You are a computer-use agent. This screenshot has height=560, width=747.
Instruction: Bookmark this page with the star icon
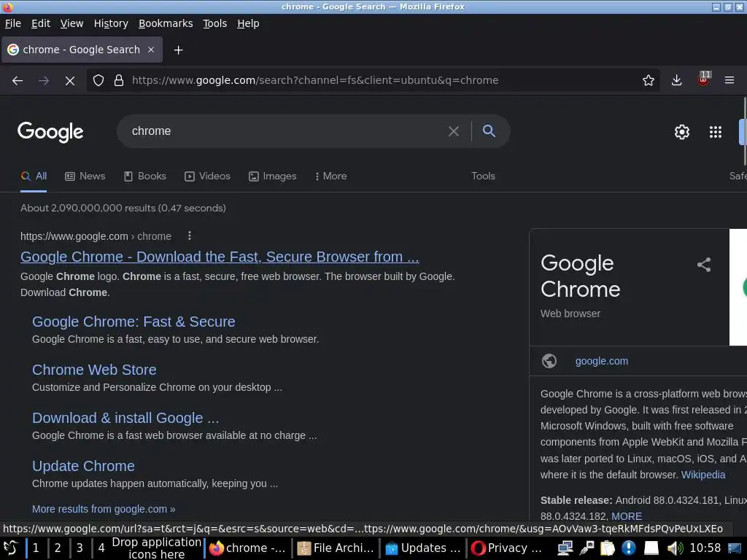tap(648, 80)
